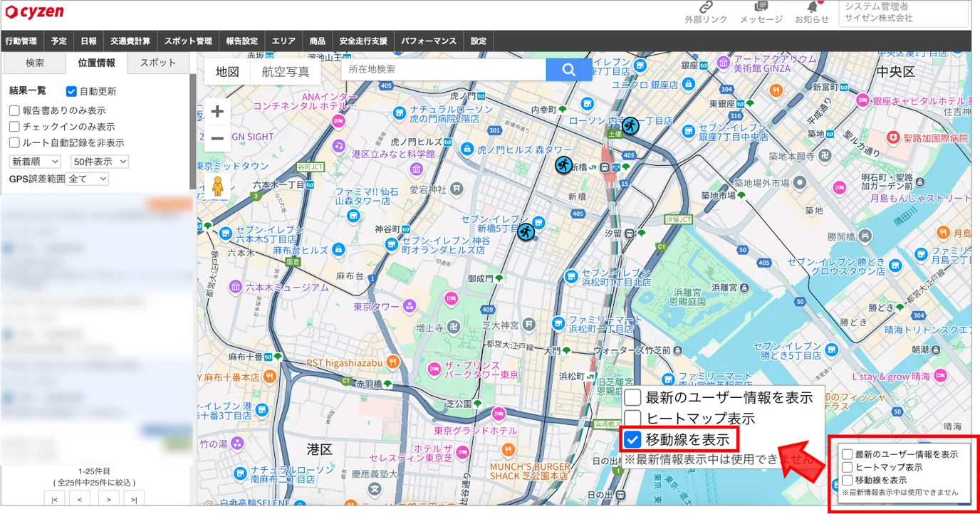The height and width of the screenshot is (514, 980).
Task: Select the runner marker left of 新橋 station
Action: pyautogui.click(x=563, y=165)
